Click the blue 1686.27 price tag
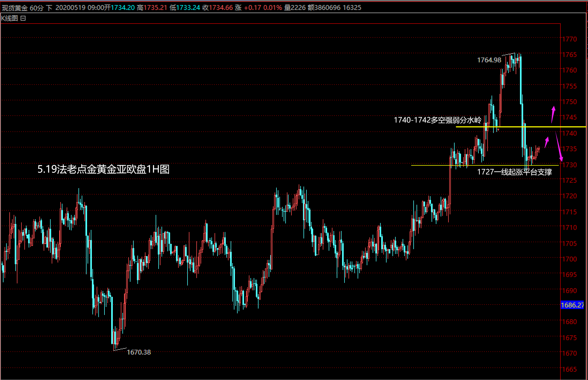 [572, 305]
